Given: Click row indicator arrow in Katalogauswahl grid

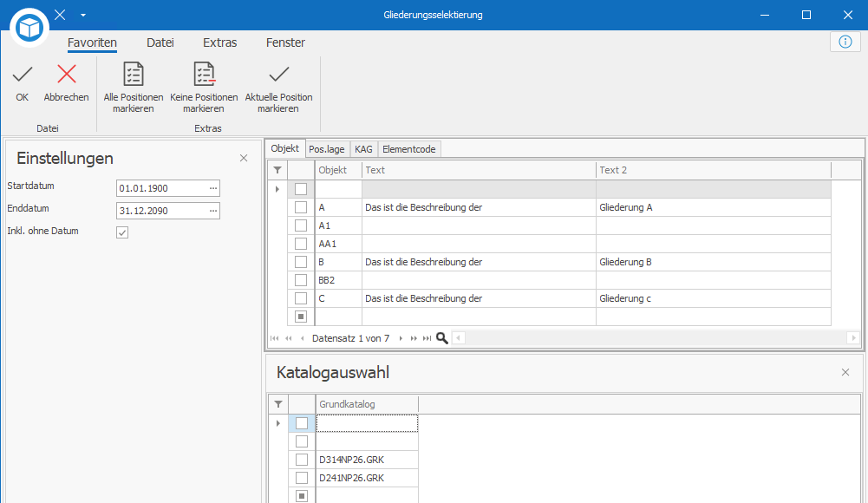Looking at the screenshot, I should 278,423.
